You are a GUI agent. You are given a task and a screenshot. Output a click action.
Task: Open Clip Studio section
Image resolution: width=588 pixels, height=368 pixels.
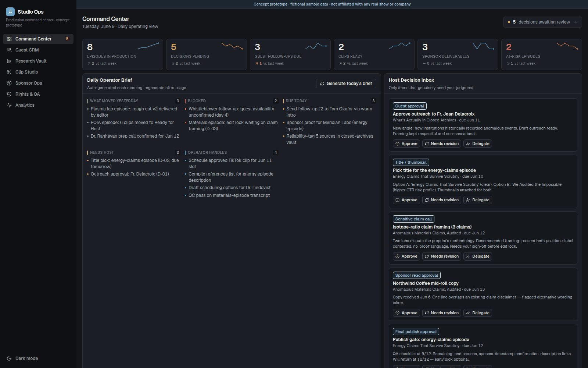tap(38, 72)
